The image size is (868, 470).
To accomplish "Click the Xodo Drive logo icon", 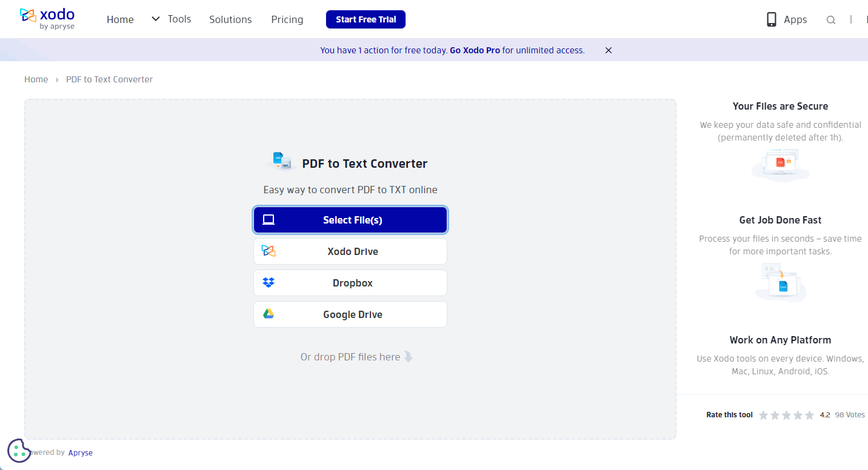I will coord(269,251).
